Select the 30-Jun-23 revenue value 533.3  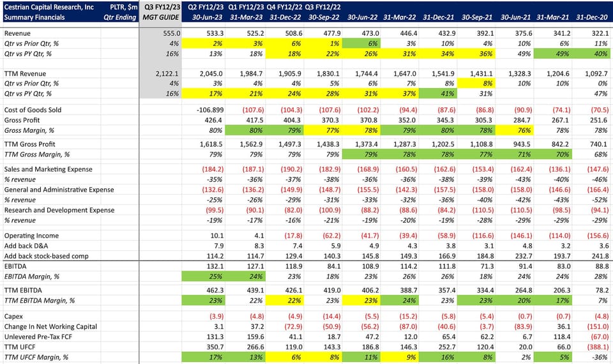pyautogui.click(x=215, y=34)
